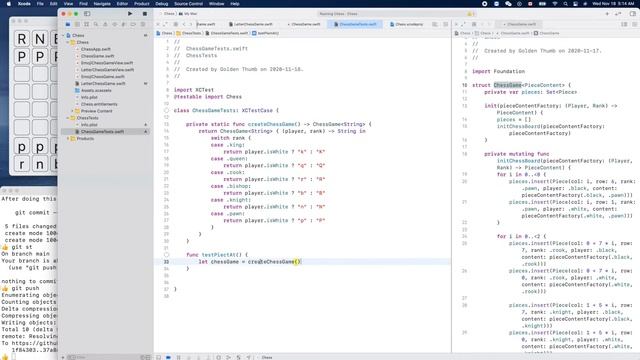Click the testPieceAt() breadcrumb in jump bar

(x=265, y=33)
